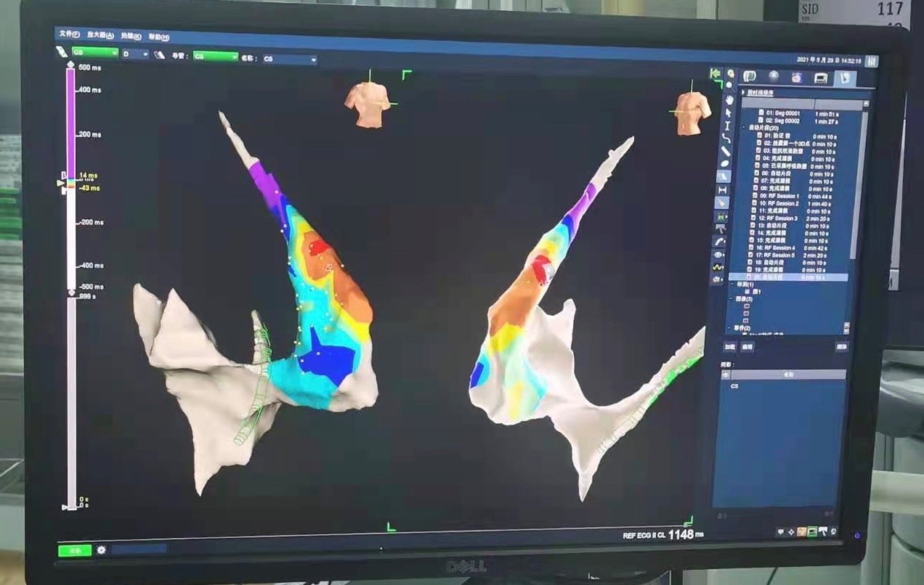The height and width of the screenshot is (585, 924).
Task: Select the curved line drawing tool
Action: (726, 138)
